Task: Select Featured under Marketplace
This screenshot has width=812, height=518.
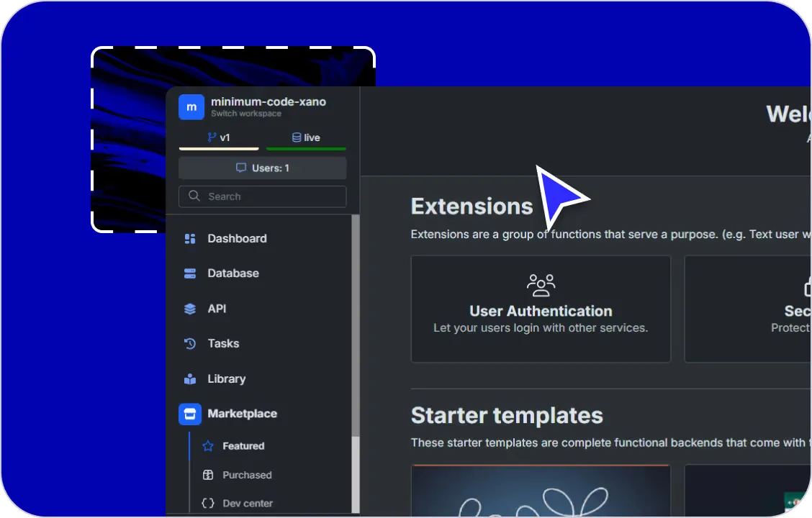Action: [243, 446]
